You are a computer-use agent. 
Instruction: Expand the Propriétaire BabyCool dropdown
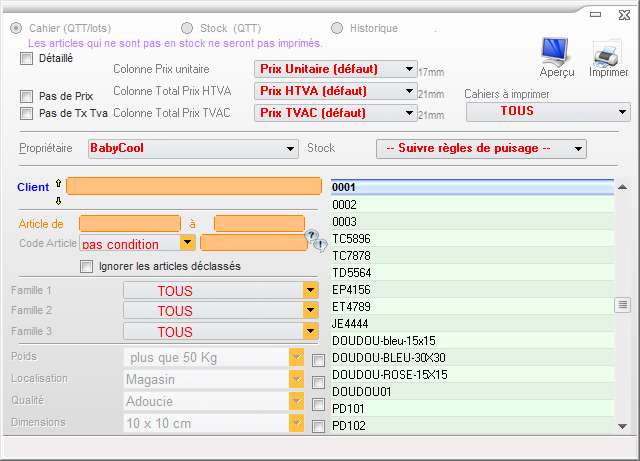click(x=291, y=149)
